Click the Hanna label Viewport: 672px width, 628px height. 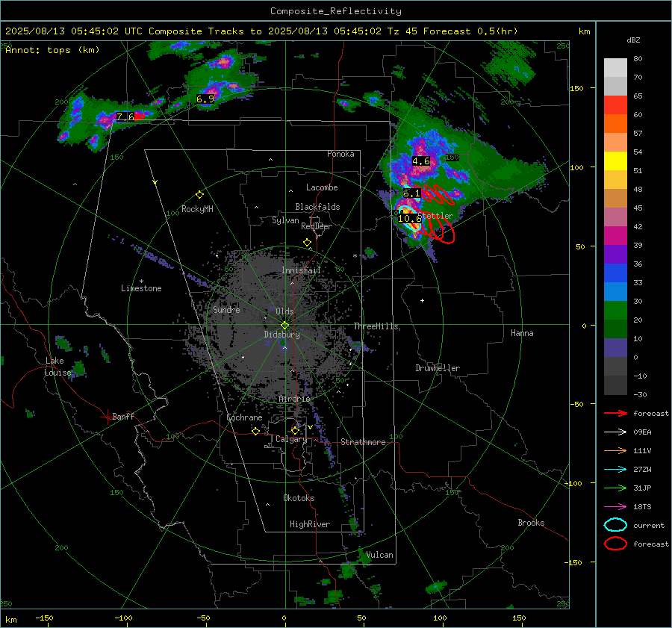click(522, 333)
